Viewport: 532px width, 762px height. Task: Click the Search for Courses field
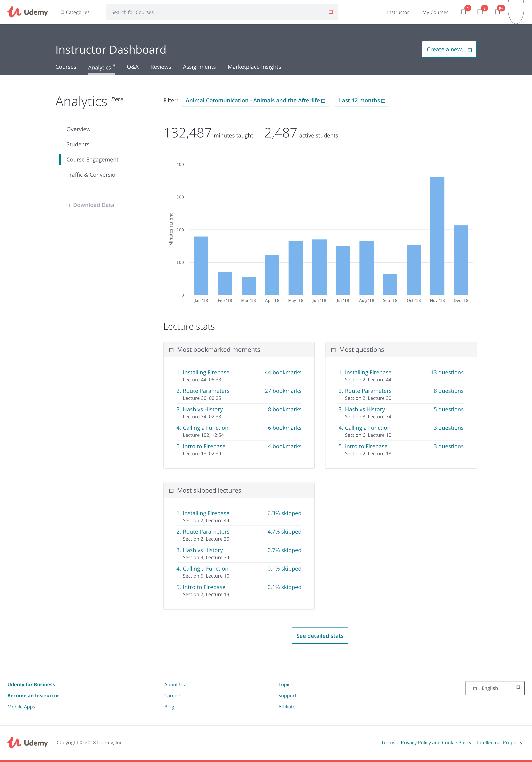(x=222, y=12)
